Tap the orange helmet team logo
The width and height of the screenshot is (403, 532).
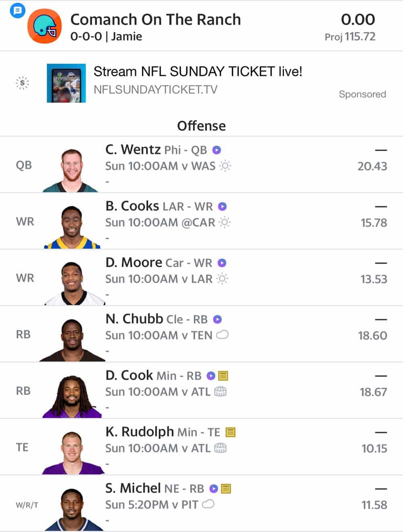click(45, 27)
